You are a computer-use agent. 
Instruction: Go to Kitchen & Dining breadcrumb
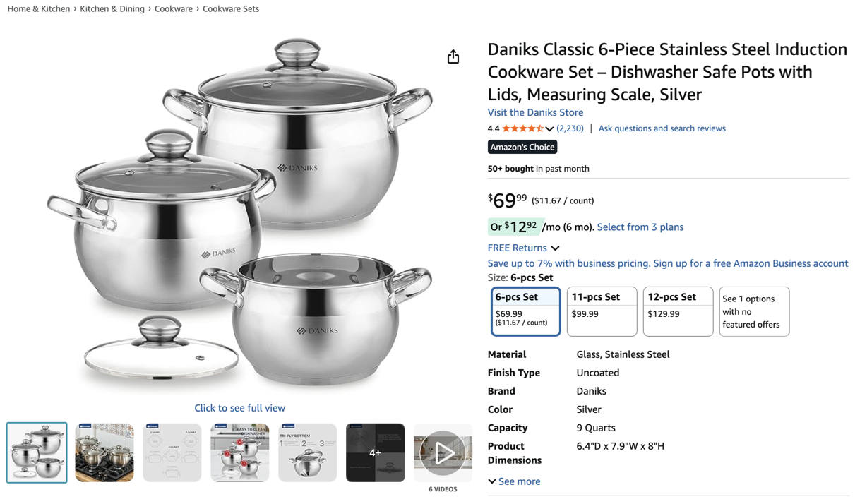point(112,8)
